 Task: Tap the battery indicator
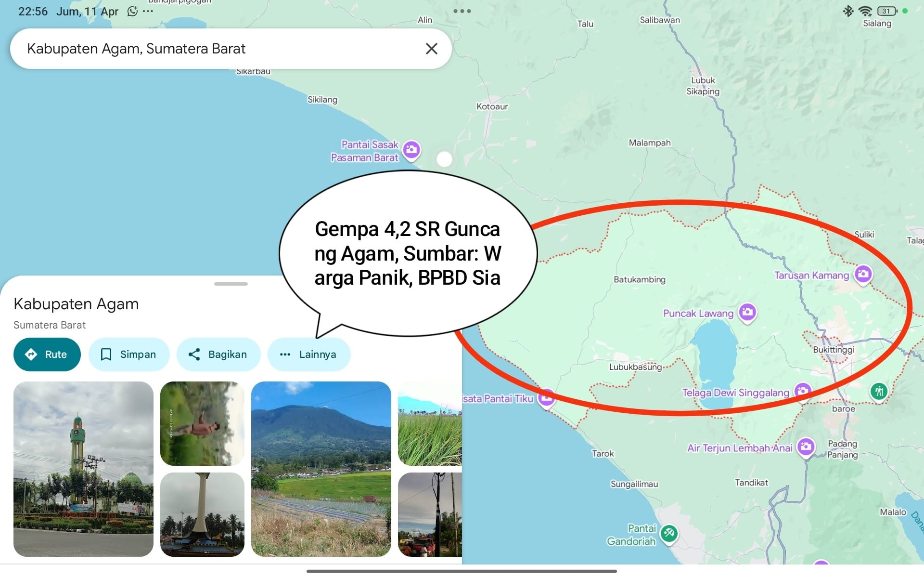pos(887,11)
